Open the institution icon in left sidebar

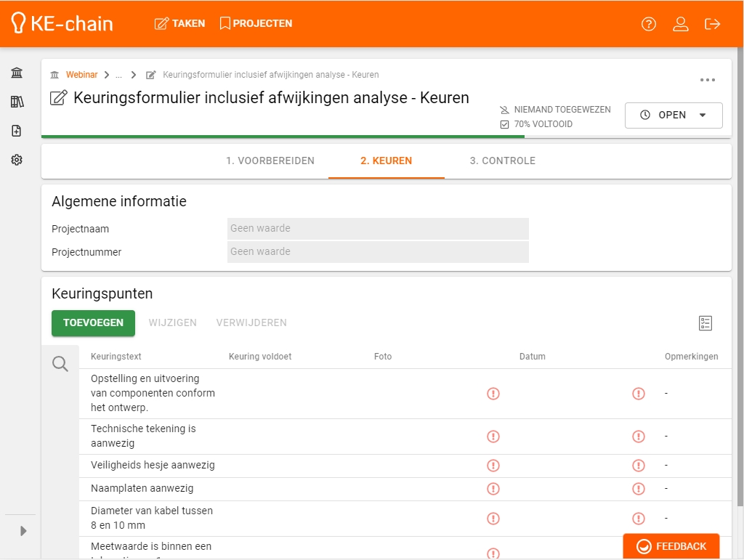click(17, 73)
